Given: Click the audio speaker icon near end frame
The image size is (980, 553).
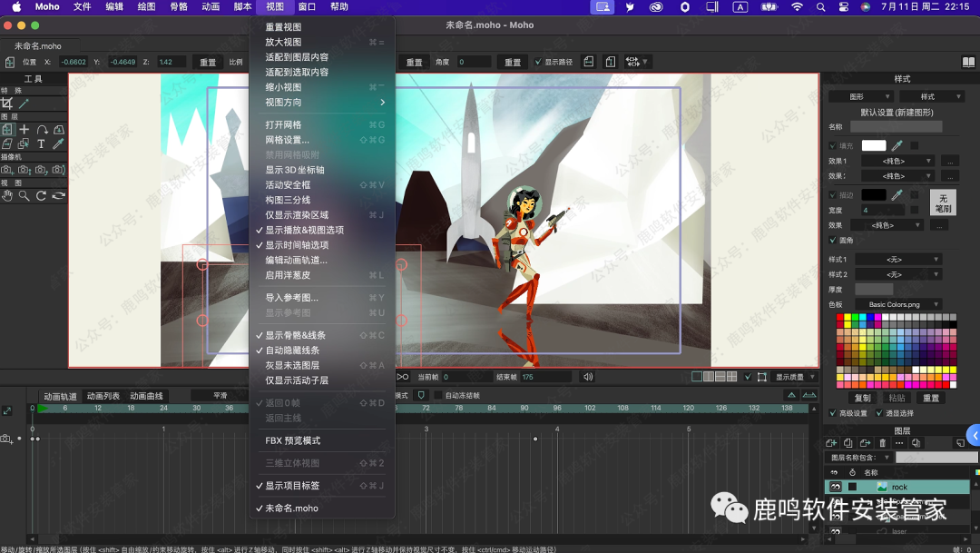Looking at the screenshot, I should (x=588, y=377).
